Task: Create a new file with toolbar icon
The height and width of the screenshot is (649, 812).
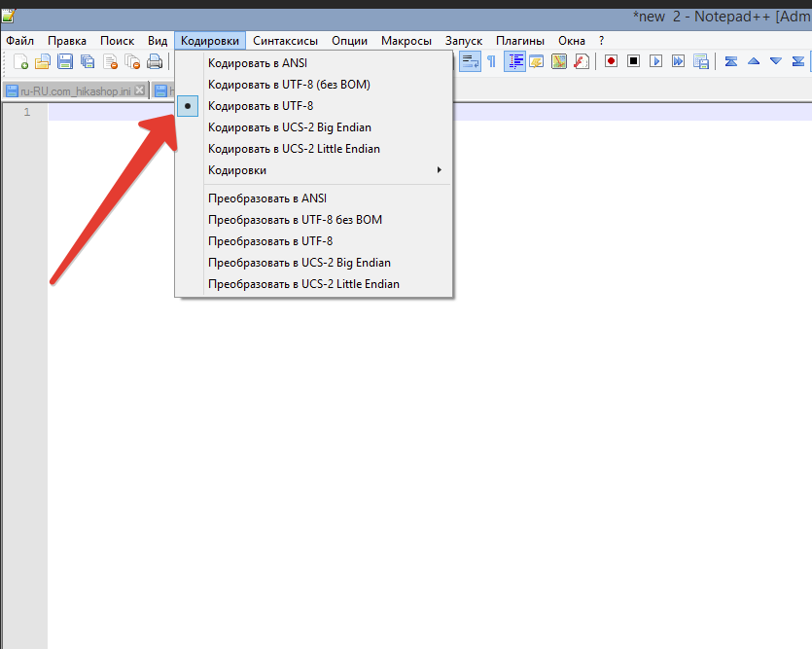Action: pos(20,61)
